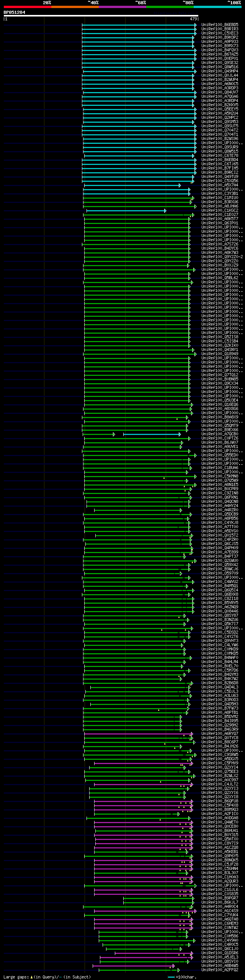This screenshot has height=980, width=245.
Task: Click the orange ~40% identity legend segment
Action: (75, 7)
